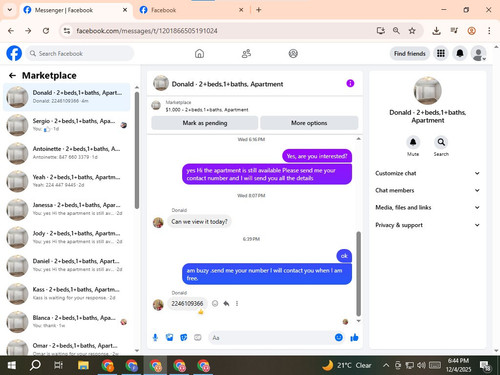Send a thumbs-up like
The height and width of the screenshot is (375, 500).
[354, 338]
